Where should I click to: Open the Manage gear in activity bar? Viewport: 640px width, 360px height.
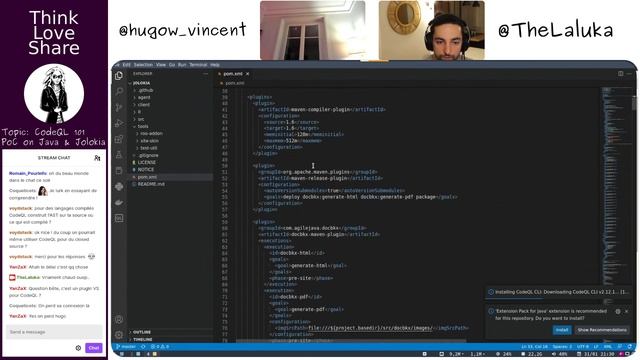point(119,335)
